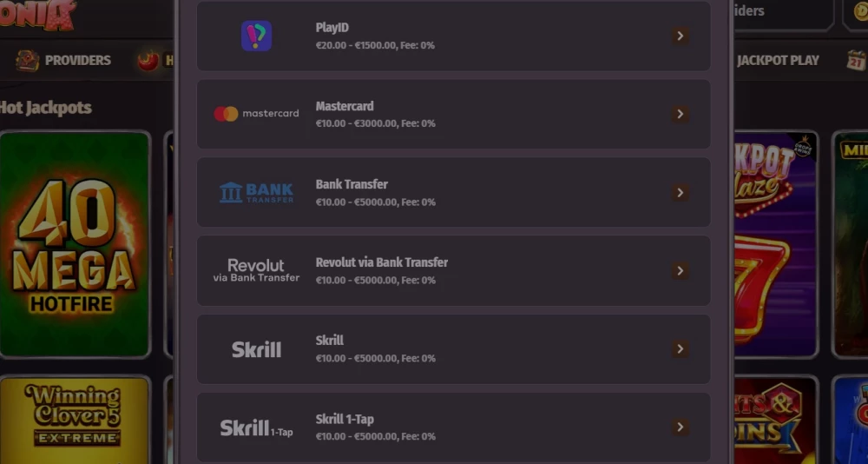Click the Skrill logo
This screenshot has width=868, height=464.
(x=256, y=349)
